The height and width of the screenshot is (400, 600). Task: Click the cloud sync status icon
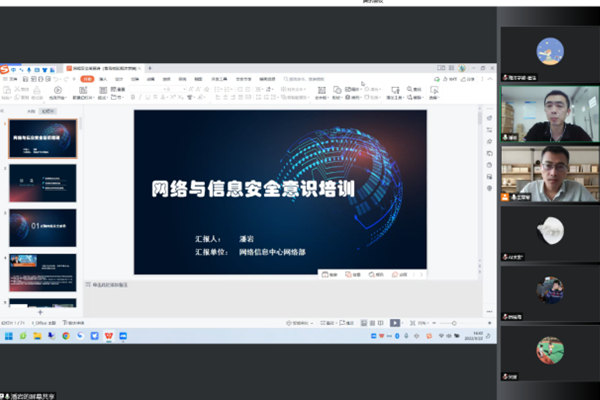pyautogui.click(x=437, y=79)
